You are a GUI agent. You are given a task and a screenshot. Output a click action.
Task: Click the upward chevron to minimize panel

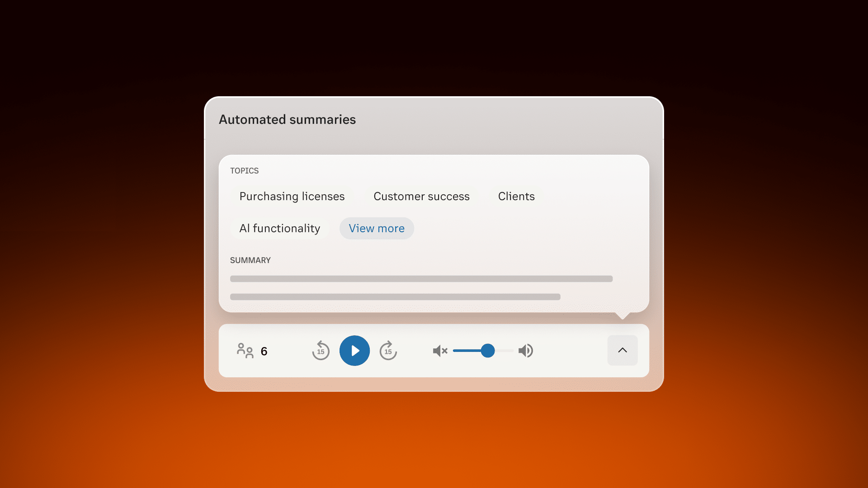pos(623,350)
